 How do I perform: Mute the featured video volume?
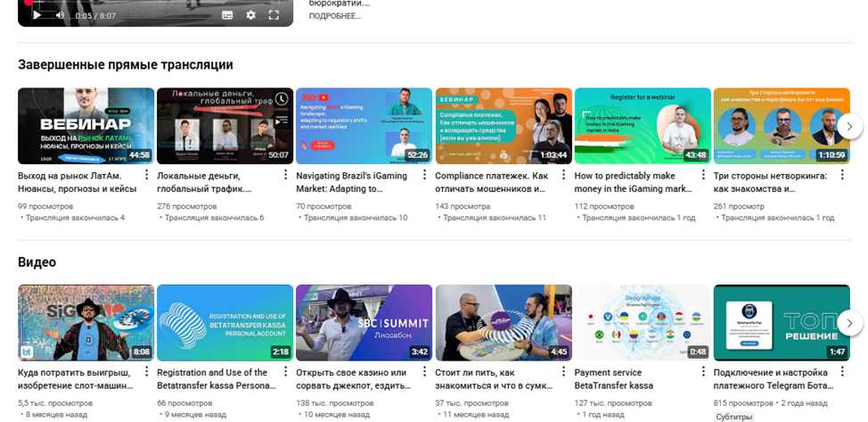click(x=60, y=15)
